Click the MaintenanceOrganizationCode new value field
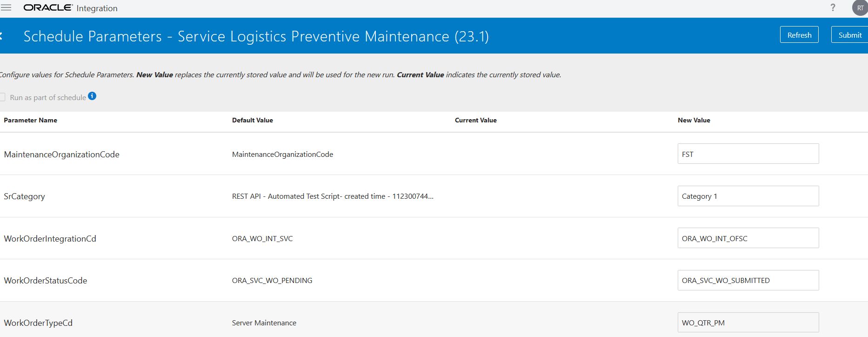Image resolution: width=868 pixels, height=337 pixels. [748, 154]
